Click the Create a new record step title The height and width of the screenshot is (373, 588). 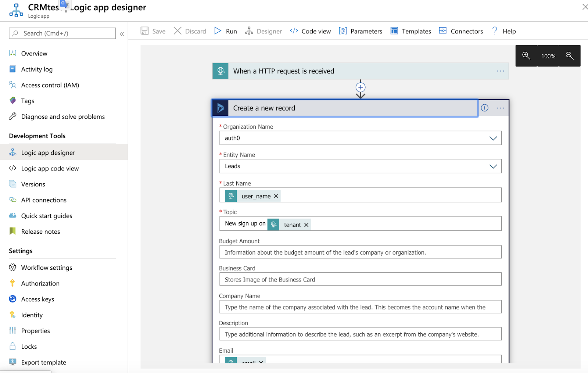point(264,108)
